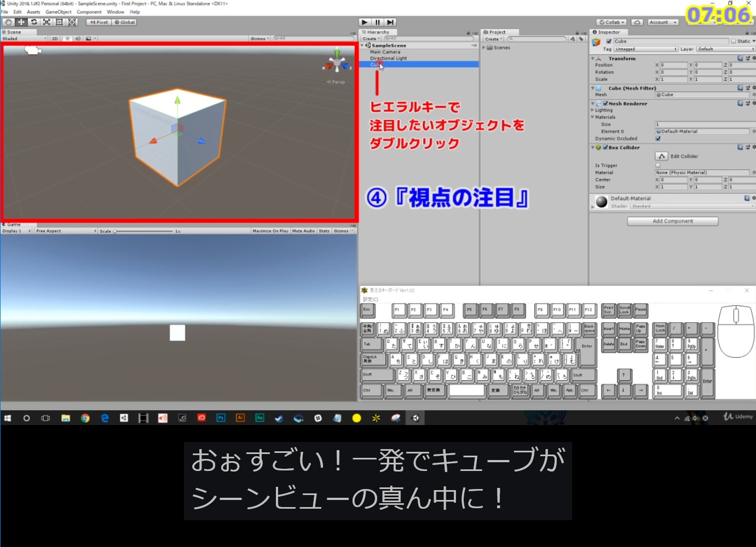Open Free Aspect dropdown in Game view
Image resolution: width=756 pixels, height=547 pixels.
pyautogui.click(x=66, y=231)
